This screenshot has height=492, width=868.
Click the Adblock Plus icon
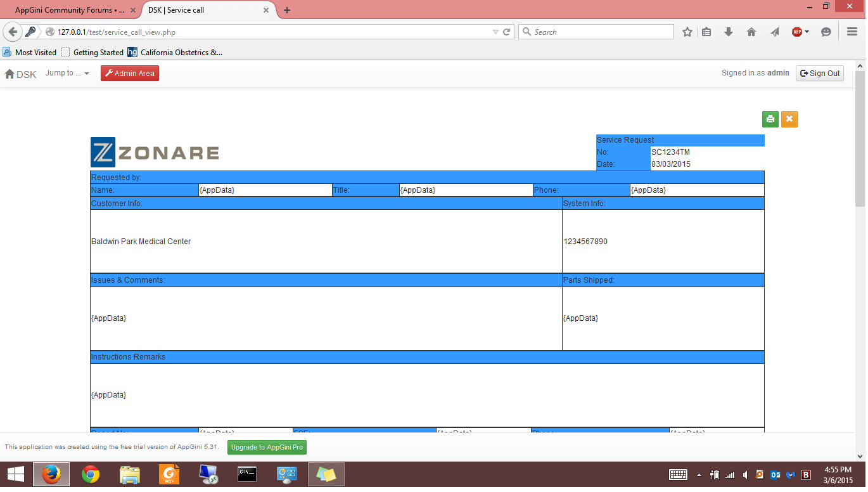tap(797, 32)
